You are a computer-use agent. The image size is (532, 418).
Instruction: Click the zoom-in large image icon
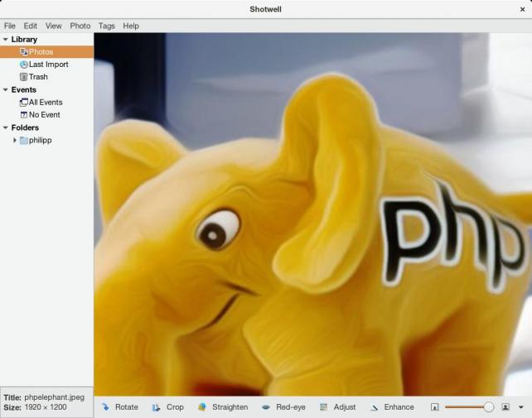pyautogui.click(x=505, y=407)
